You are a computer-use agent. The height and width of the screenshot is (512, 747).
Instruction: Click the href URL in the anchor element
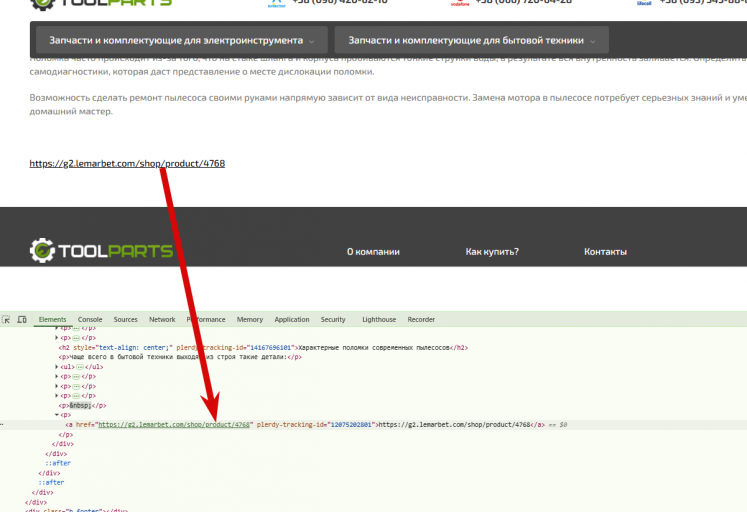click(x=174, y=424)
